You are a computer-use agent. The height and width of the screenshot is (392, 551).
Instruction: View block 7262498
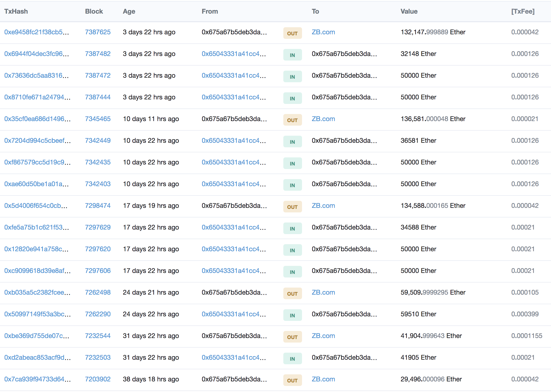pos(98,292)
